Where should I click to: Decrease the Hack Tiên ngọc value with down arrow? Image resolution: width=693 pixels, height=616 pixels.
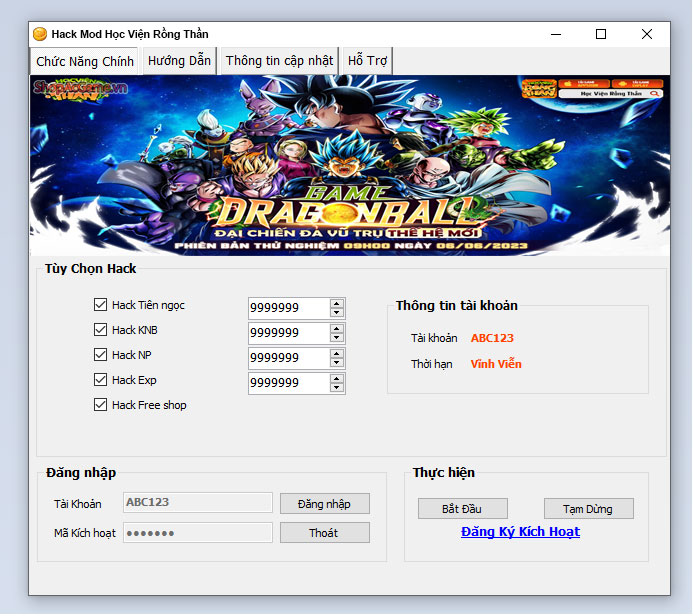[337, 313]
